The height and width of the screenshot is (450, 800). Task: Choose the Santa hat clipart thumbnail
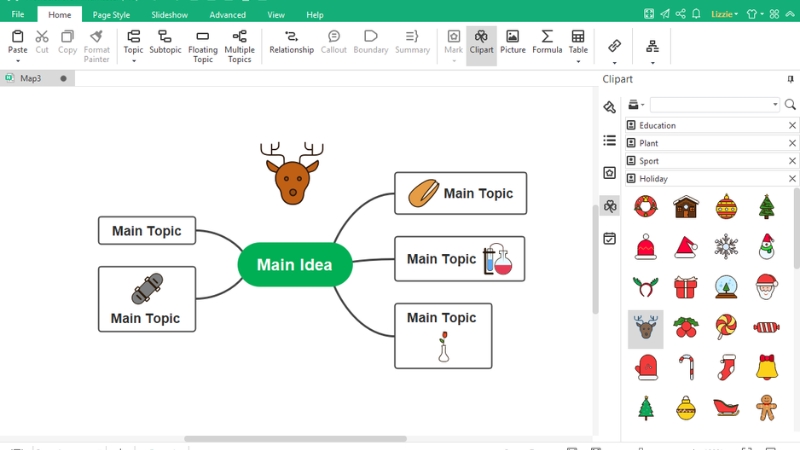686,247
